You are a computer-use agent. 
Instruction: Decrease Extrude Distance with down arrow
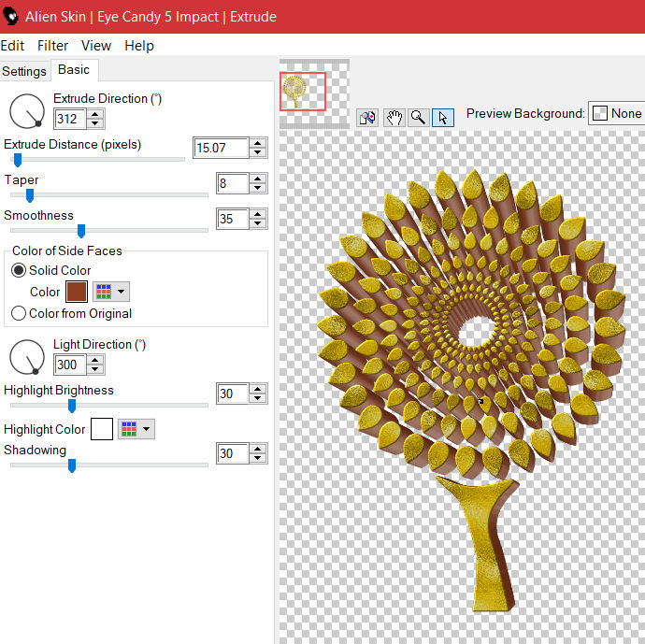click(x=257, y=152)
